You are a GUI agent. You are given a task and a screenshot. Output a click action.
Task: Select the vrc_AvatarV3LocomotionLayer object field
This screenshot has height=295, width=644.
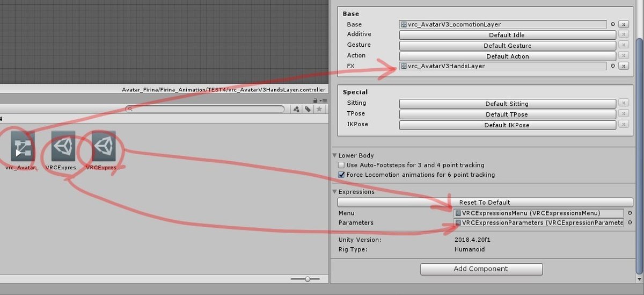[x=503, y=24]
